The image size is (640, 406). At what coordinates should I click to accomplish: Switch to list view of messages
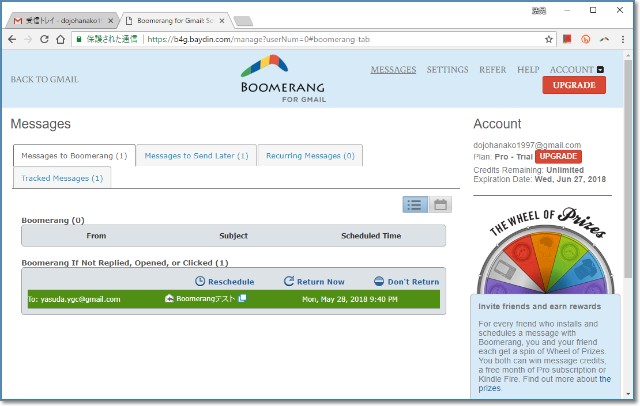coord(415,204)
